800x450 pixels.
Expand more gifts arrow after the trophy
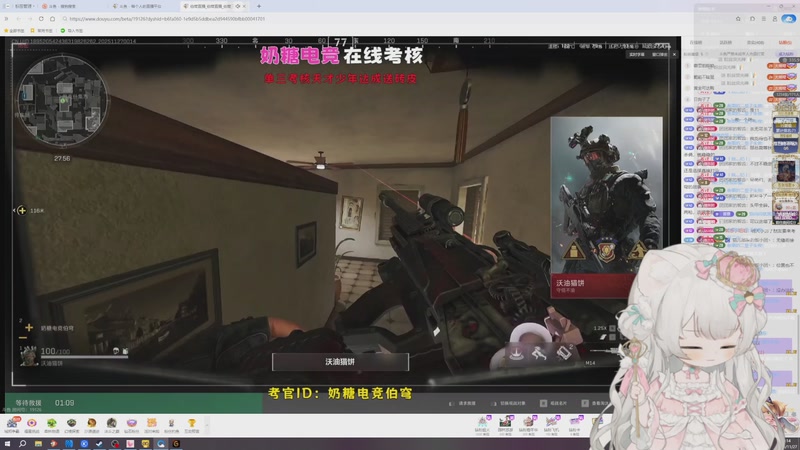207,424
